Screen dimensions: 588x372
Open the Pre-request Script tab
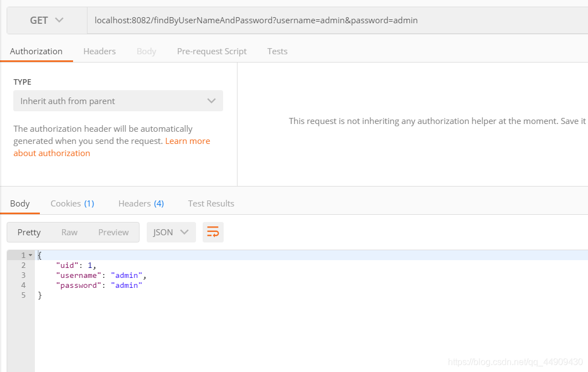[x=212, y=51]
